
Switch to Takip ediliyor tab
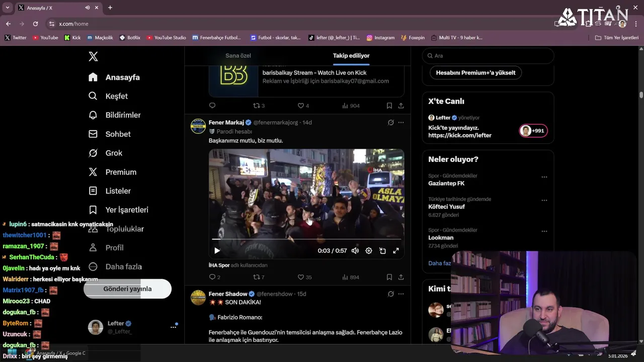click(351, 56)
